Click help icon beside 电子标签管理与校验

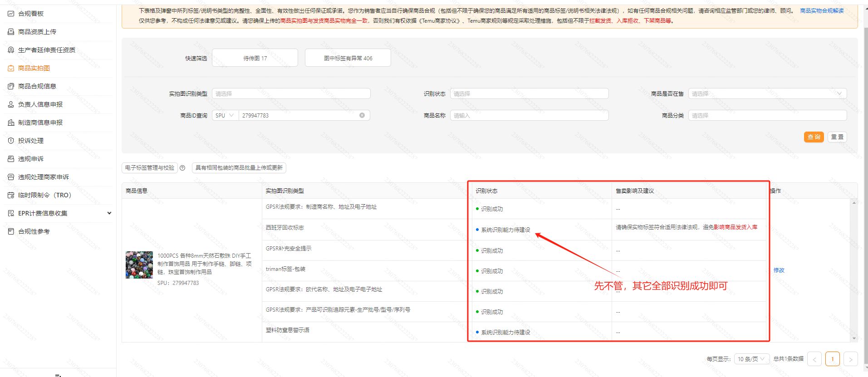[182, 168]
